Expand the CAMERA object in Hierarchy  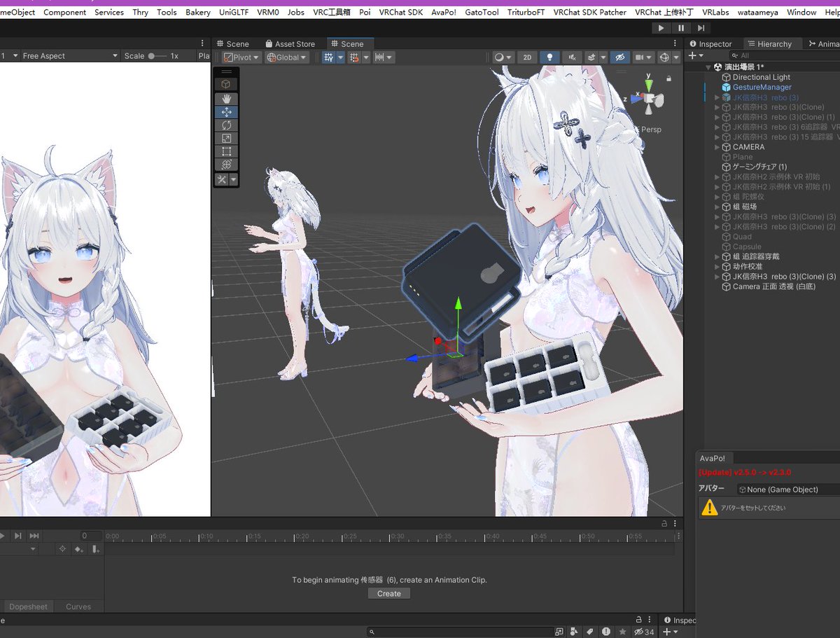pos(717,147)
